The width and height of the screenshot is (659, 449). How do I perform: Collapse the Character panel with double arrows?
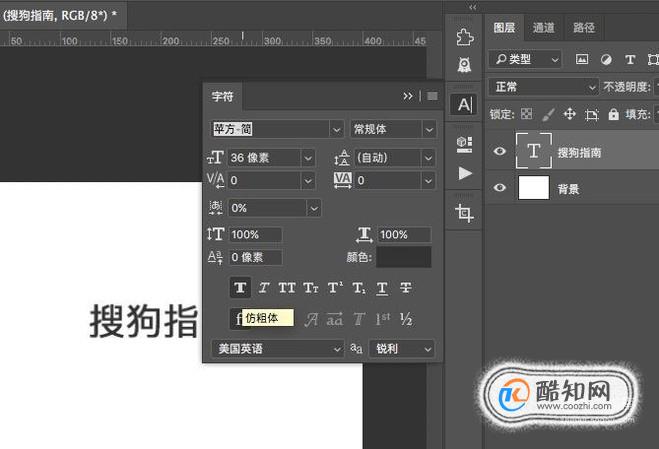[x=408, y=96]
